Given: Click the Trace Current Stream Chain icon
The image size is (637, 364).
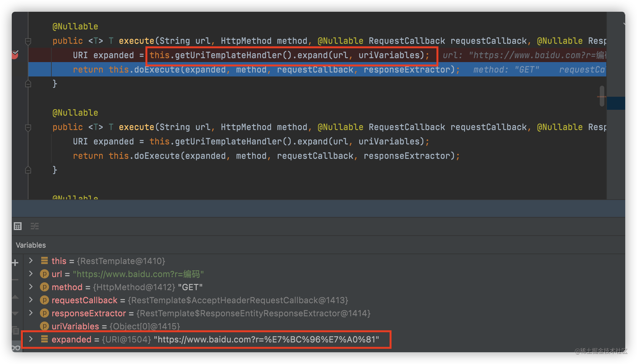Looking at the screenshot, I should (x=35, y=226).
